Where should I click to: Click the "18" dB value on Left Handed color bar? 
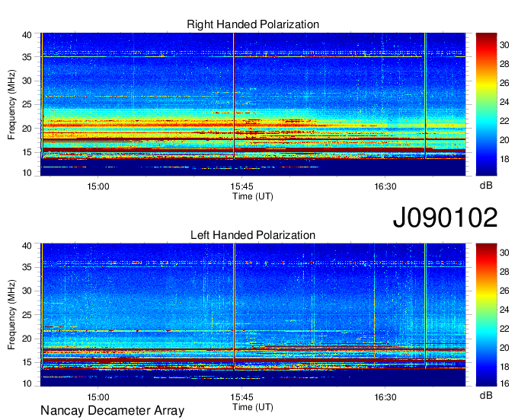coord(504,367)
